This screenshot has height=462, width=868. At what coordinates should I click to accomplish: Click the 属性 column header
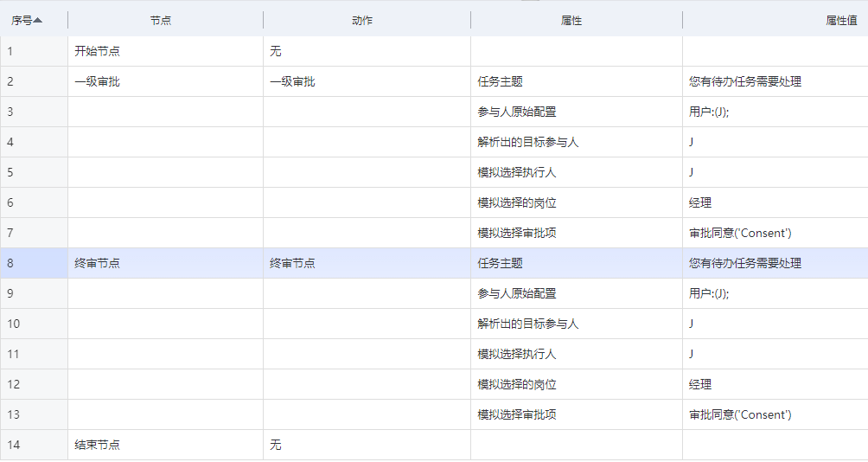click(571, 20)
